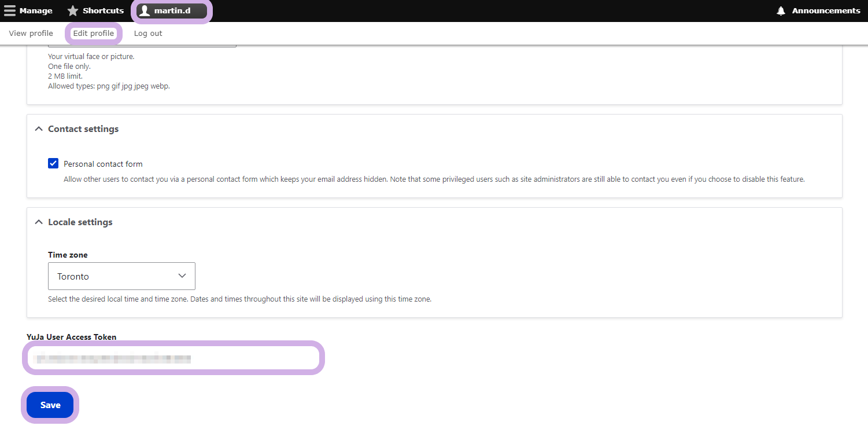This screenshot has width=868, height=433.
Task: Open the Time zone dropdown arrow
Action: pyautogui.click(x=182, y=276)
